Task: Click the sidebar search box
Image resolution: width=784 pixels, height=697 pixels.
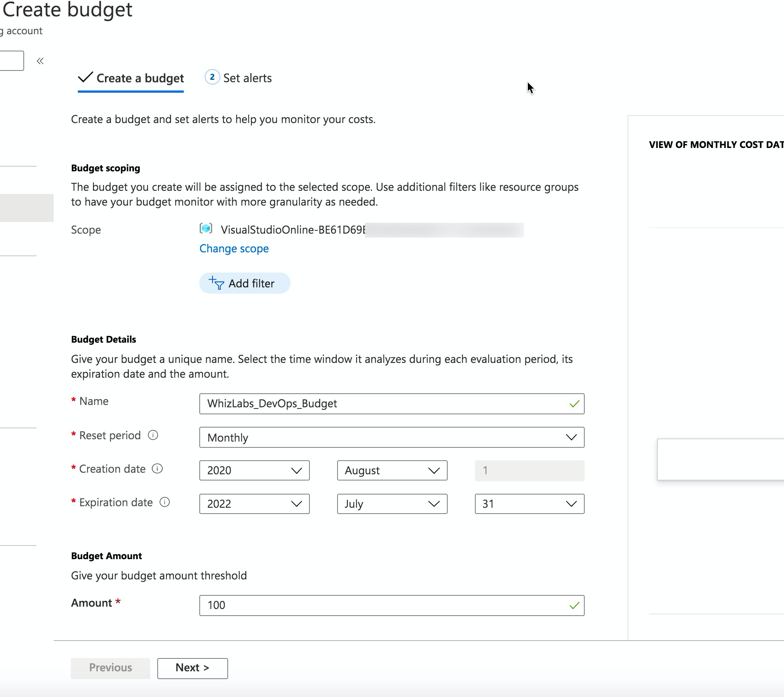Action: coord(11,61)
